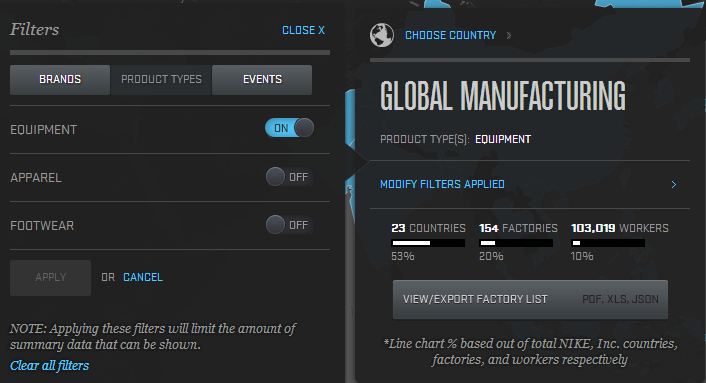The height and width of the screenshot is (383, 706).
Task: Cancel the filter changes
Action: click(x=143, y=277)
